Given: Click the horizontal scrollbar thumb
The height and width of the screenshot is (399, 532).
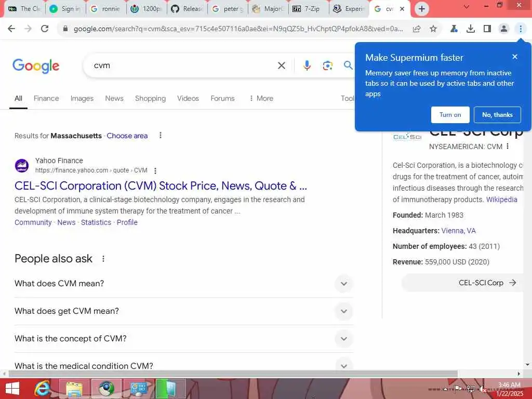Looking at the screenshot, I should [233, 374].
